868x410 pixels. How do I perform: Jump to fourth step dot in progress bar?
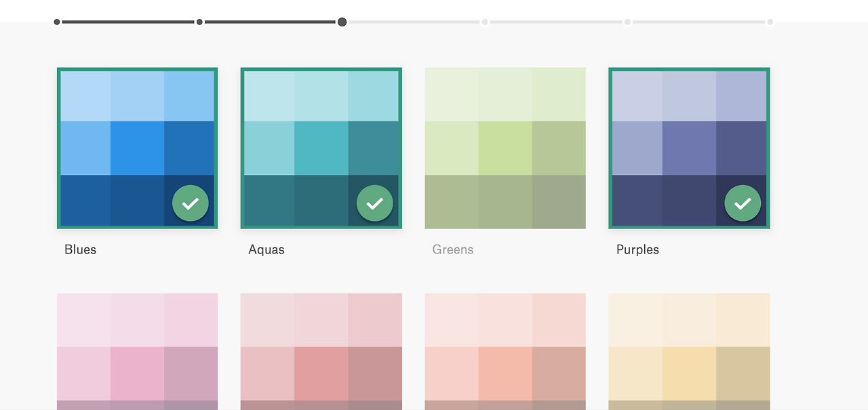click(485, 22)
